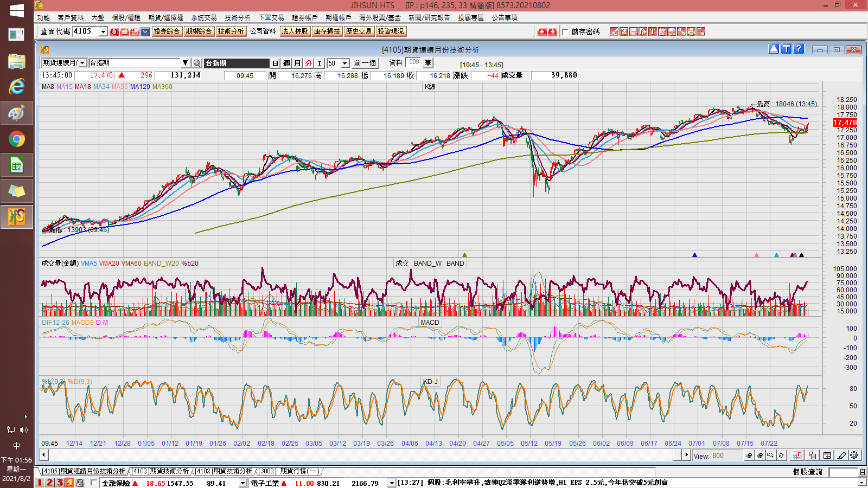Screen dimensions: 868x488
Task: Select the 週 (weekly) period toggle
Action: tap(286, 63)
